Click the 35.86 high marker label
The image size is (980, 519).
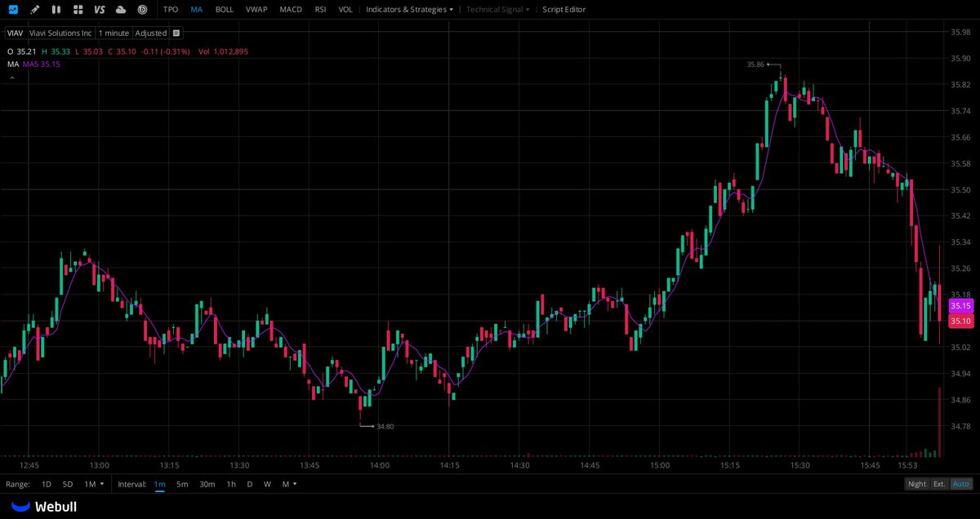pos(755,64)
